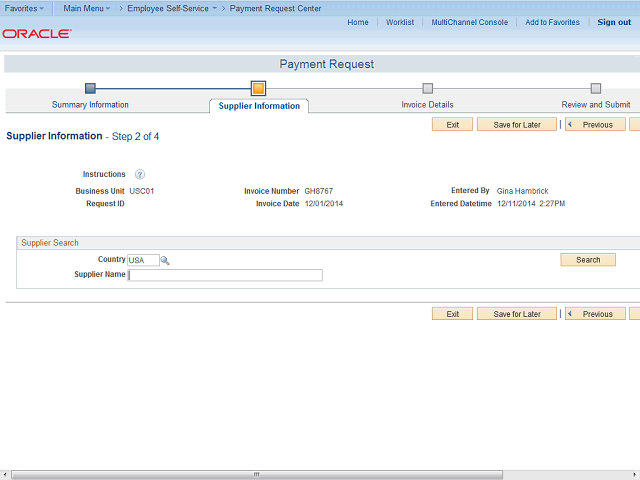
Task: Select the Review and Submit step square
Action: (x=596, y=88)
